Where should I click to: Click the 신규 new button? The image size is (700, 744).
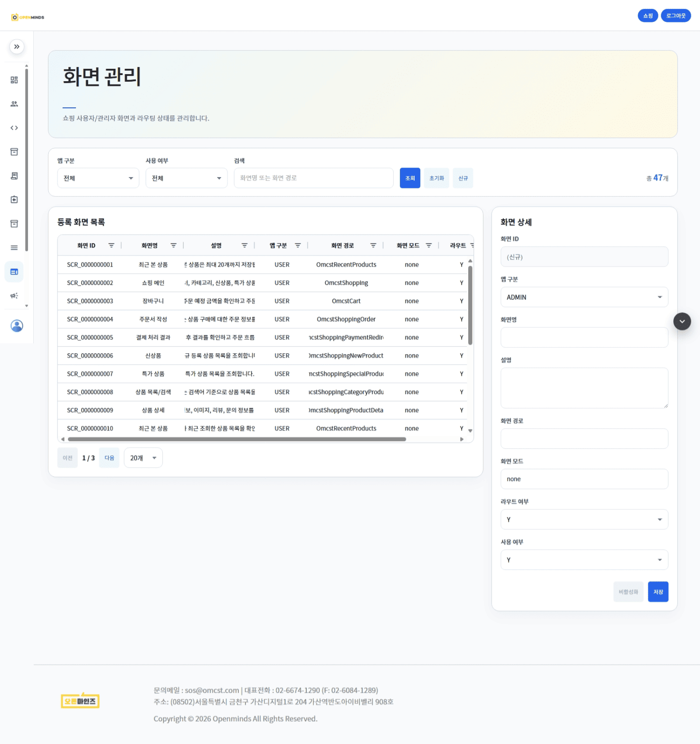pos(463,178)
